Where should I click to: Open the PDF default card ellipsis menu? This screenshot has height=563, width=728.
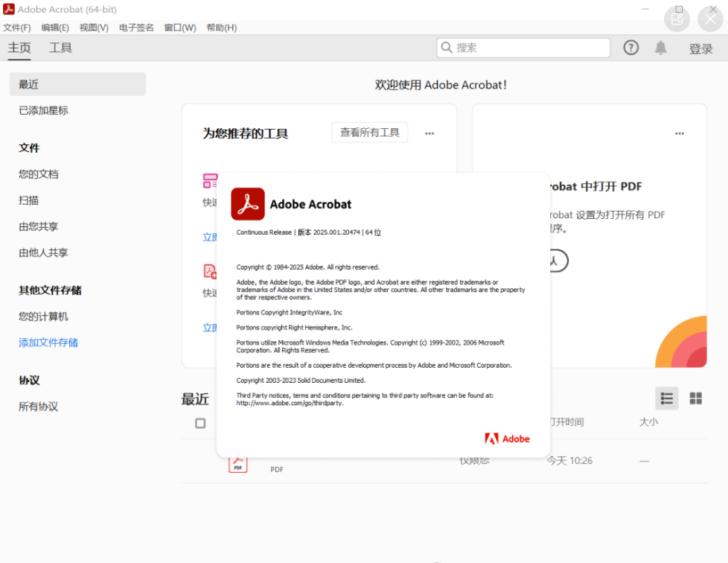(680, 133)
